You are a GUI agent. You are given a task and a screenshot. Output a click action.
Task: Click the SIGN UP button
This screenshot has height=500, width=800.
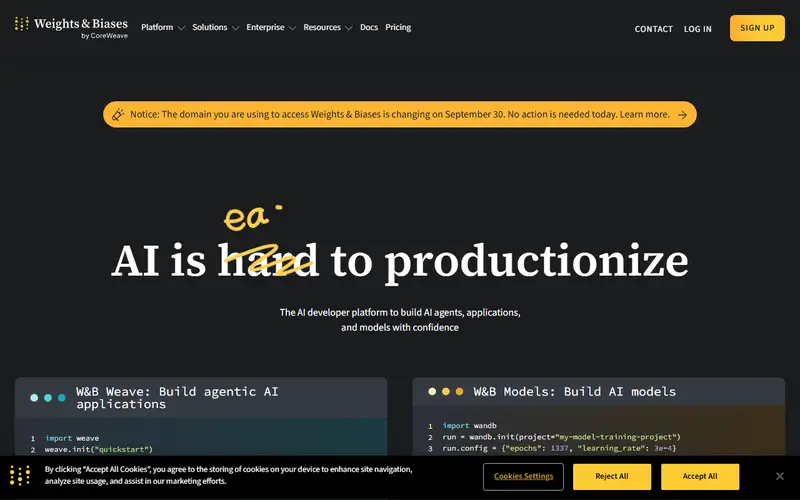coord(757,28)
